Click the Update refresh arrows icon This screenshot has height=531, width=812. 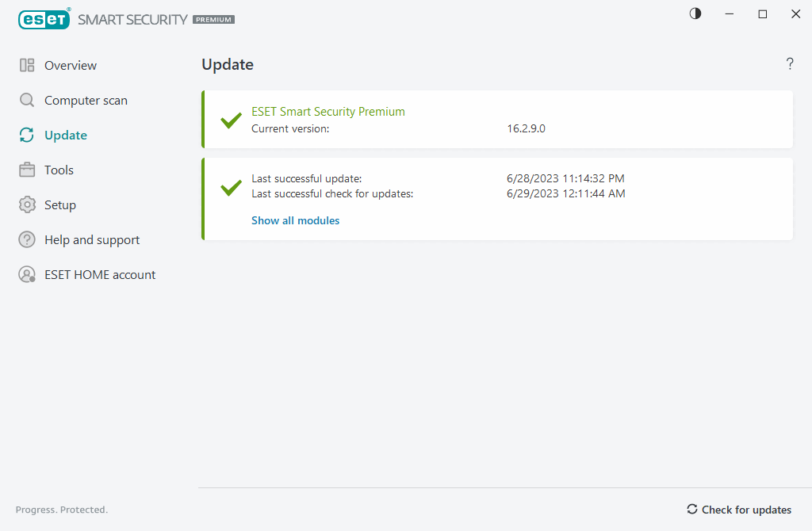tap(27, 136)
